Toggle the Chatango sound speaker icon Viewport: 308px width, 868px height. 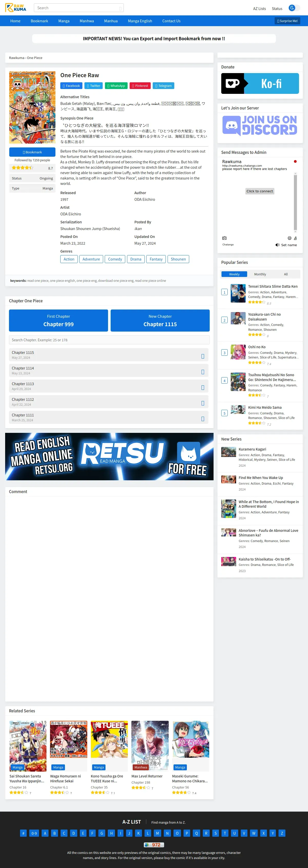[277, 245]
